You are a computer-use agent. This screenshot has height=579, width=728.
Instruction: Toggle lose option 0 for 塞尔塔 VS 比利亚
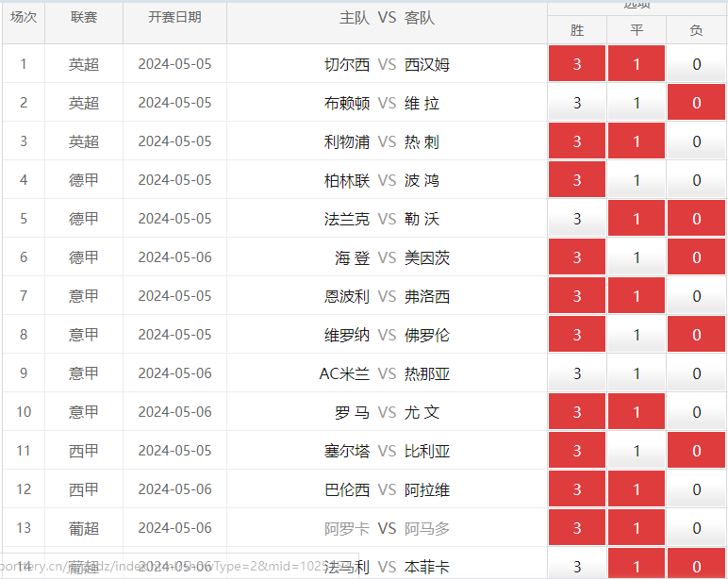coord(696,450)
